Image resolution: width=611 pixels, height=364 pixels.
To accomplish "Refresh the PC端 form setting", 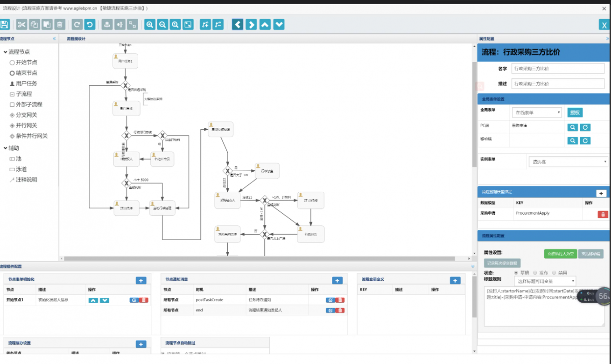I will click(x=585, y=127).
